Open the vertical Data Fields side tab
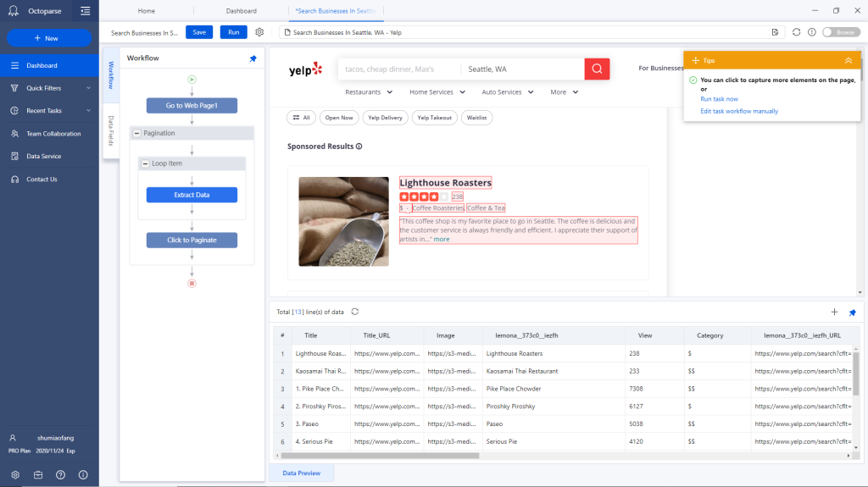This screenshot has width=868, height=487. pyautogui.click(x=111, y=130)
